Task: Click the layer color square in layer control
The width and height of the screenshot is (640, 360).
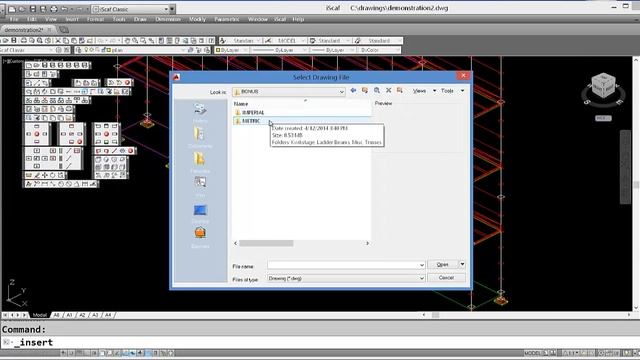Action: coord(109,50)
